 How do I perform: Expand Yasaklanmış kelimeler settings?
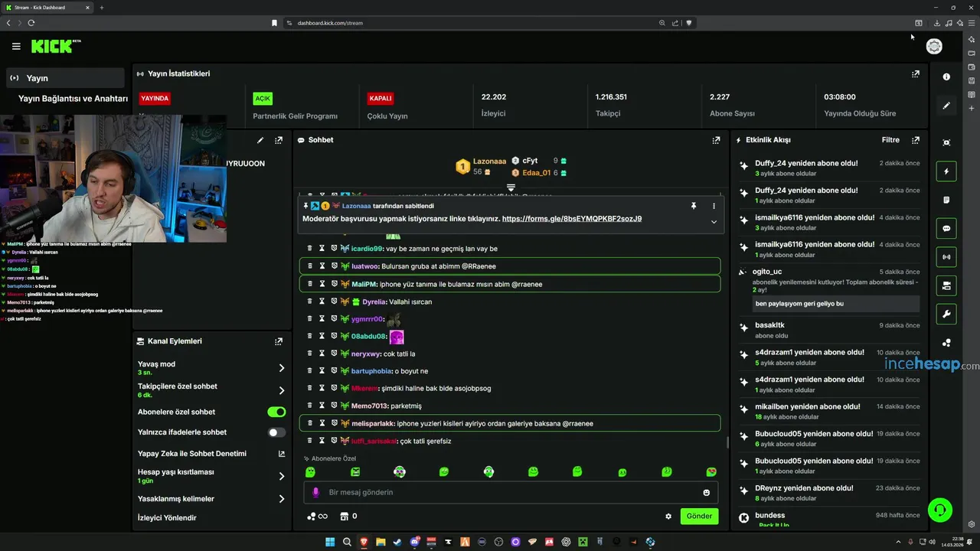[x=281, y=499]
